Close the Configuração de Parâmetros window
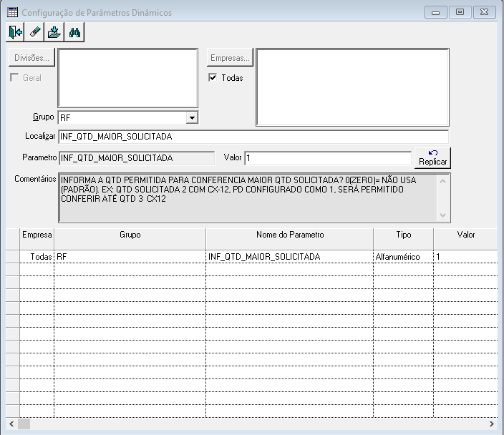The image size is (504, 435). (485, 12)
